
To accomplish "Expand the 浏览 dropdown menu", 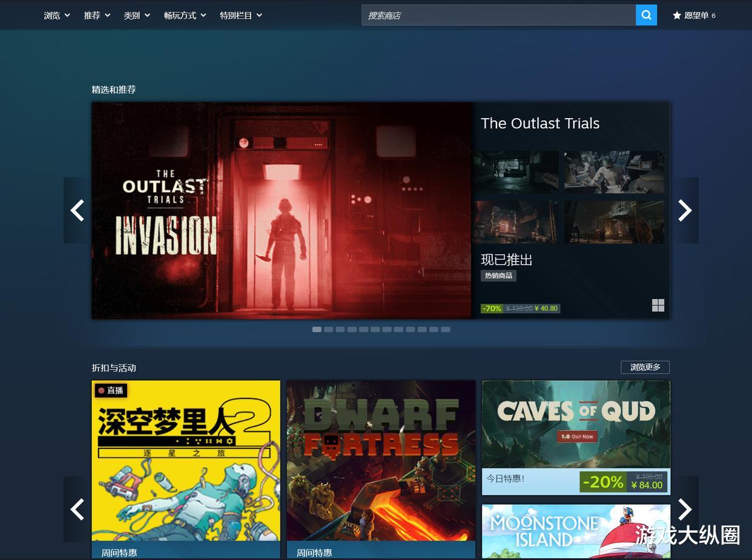I will coord(57,15).
